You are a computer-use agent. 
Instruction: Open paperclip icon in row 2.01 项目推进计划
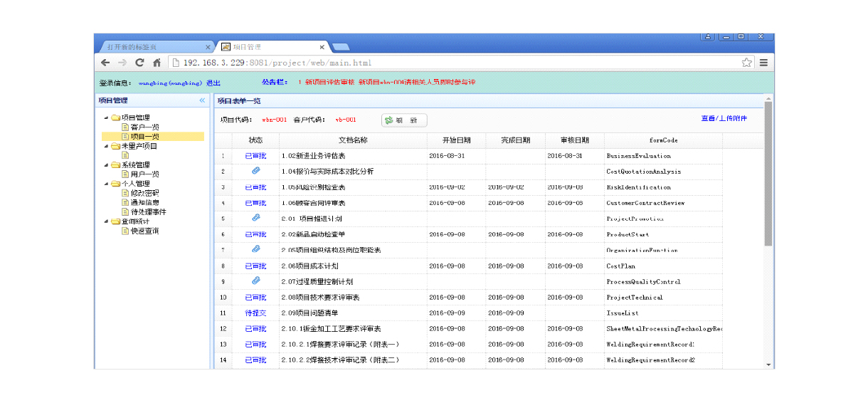coord(256,218)
